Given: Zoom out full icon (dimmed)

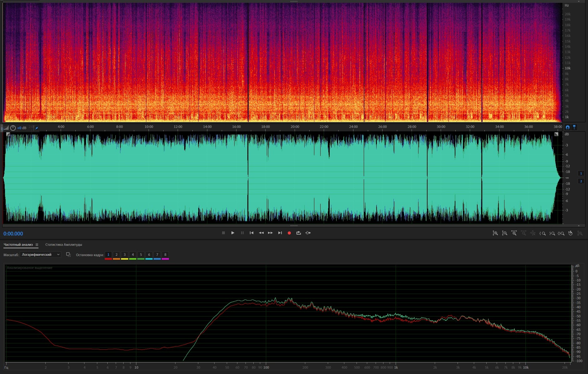Looking at the screenshot, I should point(533,233).
